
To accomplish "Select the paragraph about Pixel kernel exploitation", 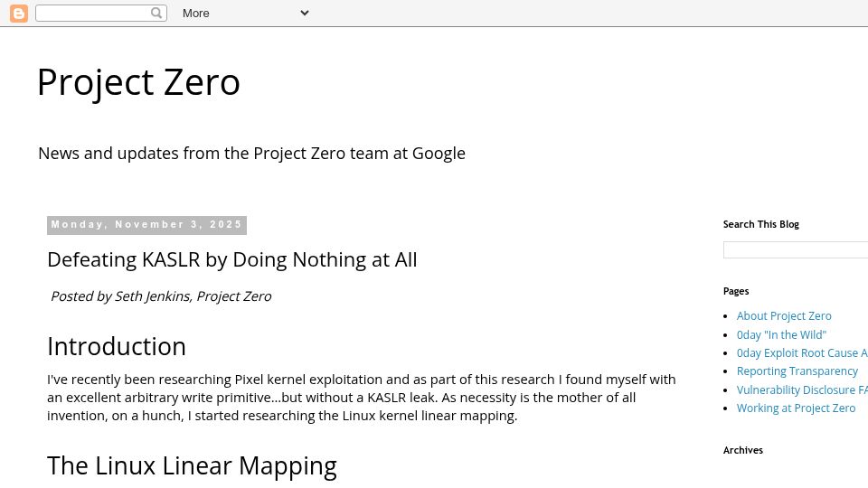I will click(x=362, y=398).
